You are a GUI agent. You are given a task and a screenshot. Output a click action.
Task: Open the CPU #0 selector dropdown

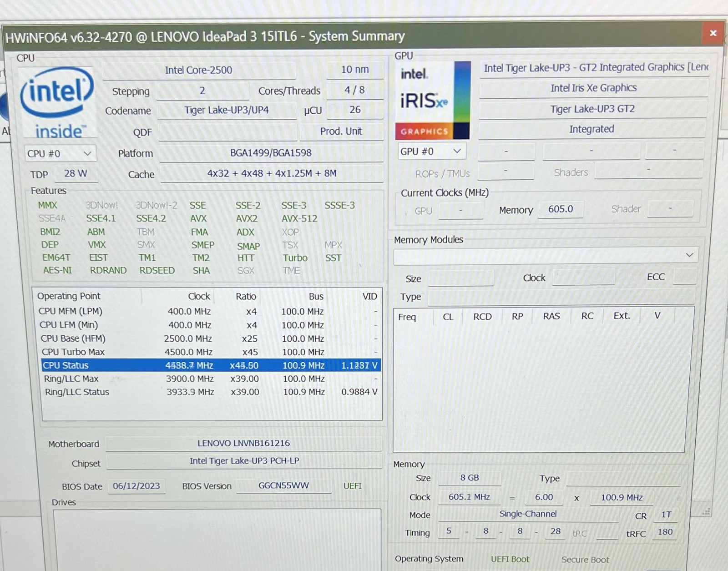point(60,154)
